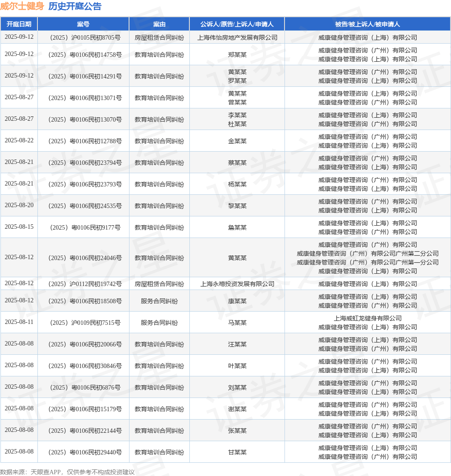
Task: Click plaintiff 上海永禧投资发展有限公司
Action: (237, 283)
